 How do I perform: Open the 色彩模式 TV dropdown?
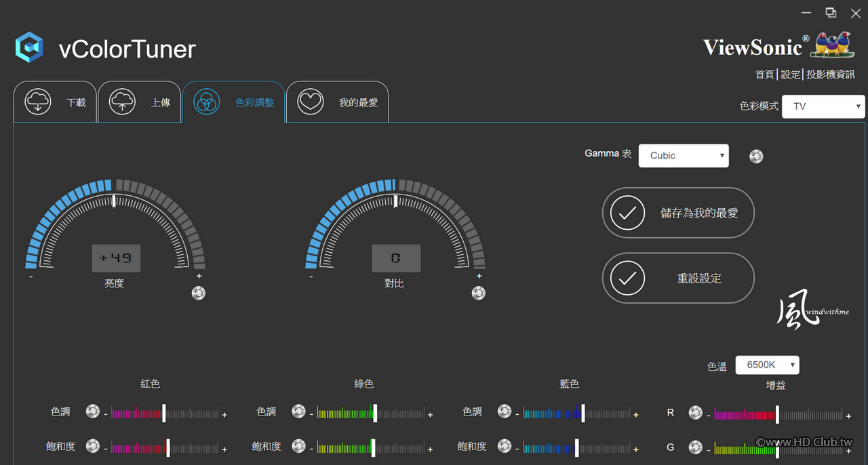824,106
